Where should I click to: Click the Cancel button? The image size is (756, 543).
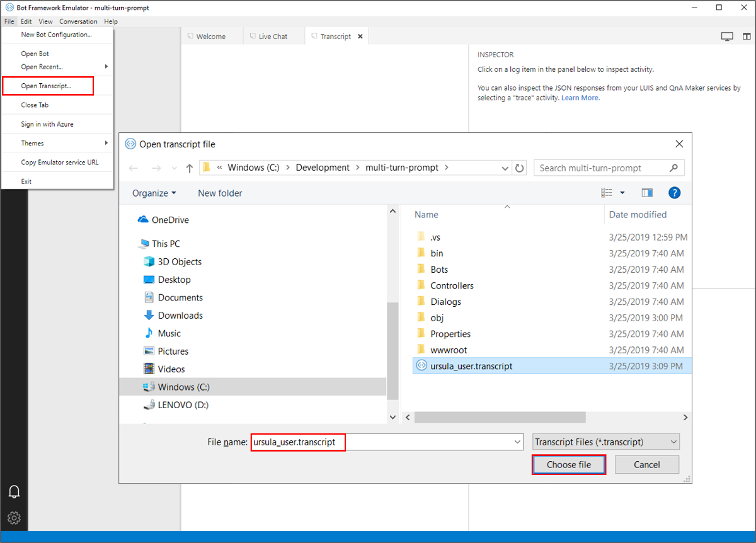tap(647, 465)
